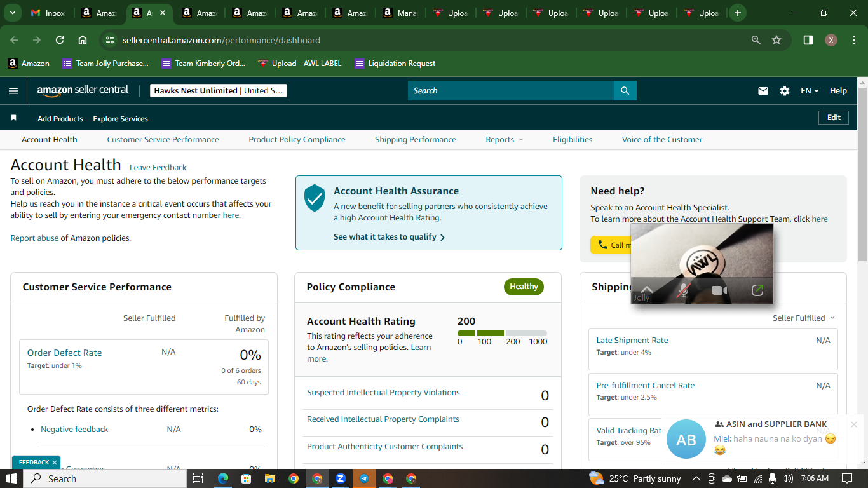Click the Edit button in the top bar

point(834,118)
